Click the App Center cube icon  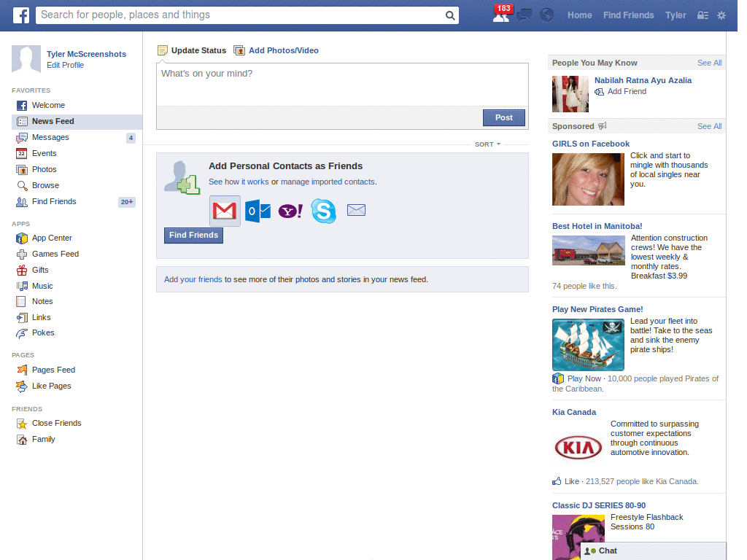22,238
